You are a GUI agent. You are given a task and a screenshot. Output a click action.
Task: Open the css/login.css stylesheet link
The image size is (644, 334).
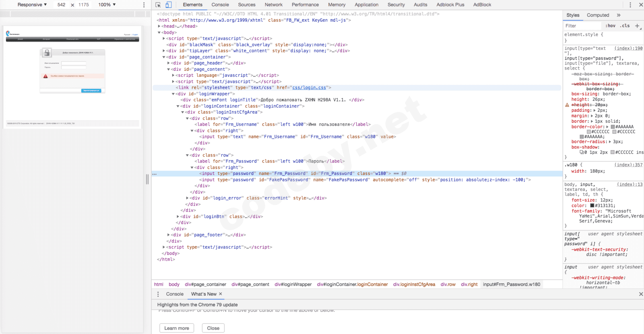309,88
